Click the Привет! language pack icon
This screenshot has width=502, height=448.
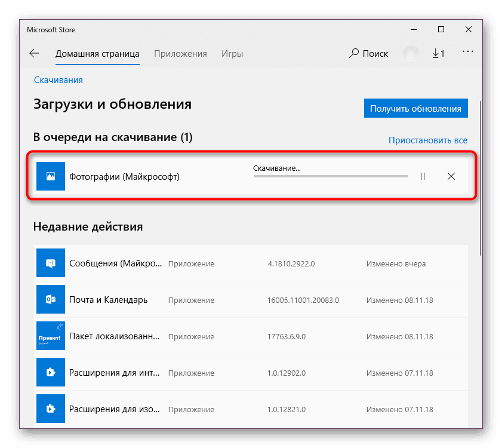click(51, 336)
